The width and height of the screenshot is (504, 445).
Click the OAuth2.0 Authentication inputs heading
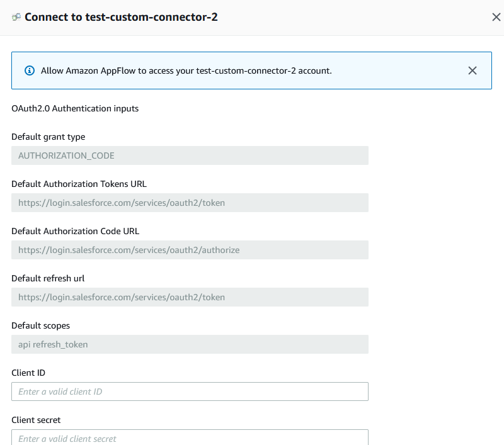coord(75,108)
